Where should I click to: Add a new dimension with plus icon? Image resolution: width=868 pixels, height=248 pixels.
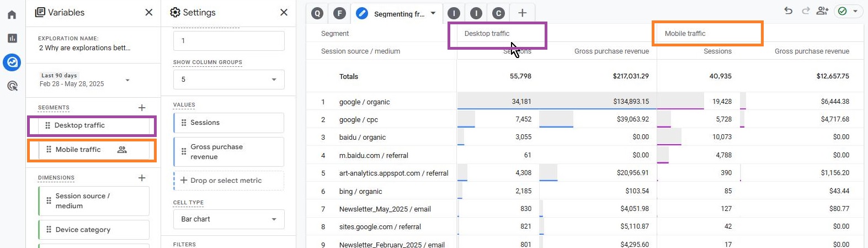[142, 178]
